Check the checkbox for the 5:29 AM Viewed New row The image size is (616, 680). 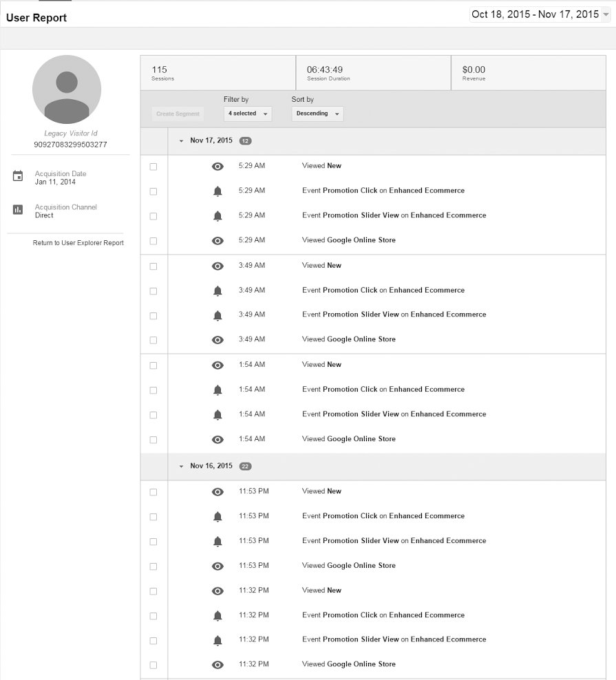tap(153, 166)
